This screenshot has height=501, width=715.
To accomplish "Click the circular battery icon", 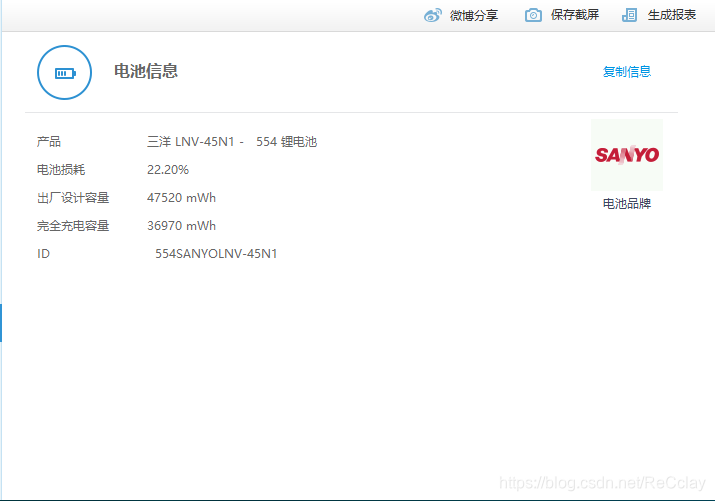I will 64,72.
